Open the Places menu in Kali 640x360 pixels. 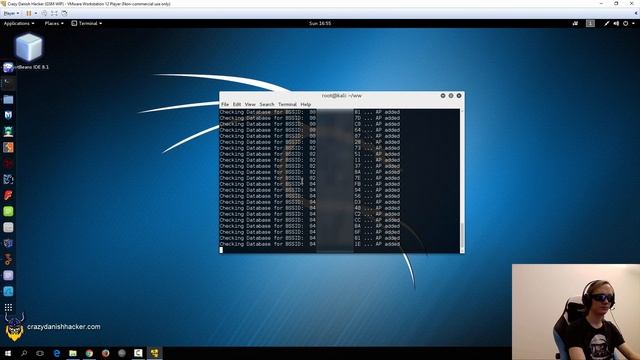[x=54, y=23]
